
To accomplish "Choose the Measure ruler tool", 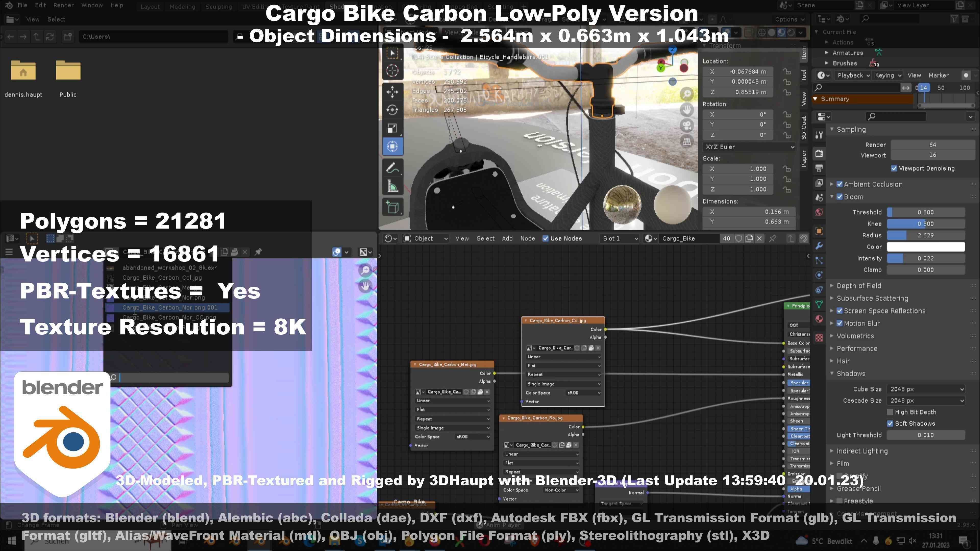I will click(392, 186).
